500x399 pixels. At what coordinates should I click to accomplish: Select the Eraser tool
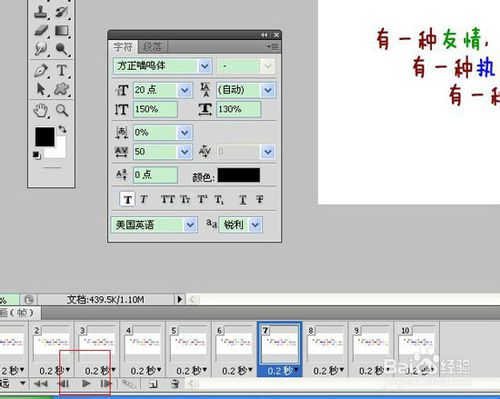pos(41,31)
